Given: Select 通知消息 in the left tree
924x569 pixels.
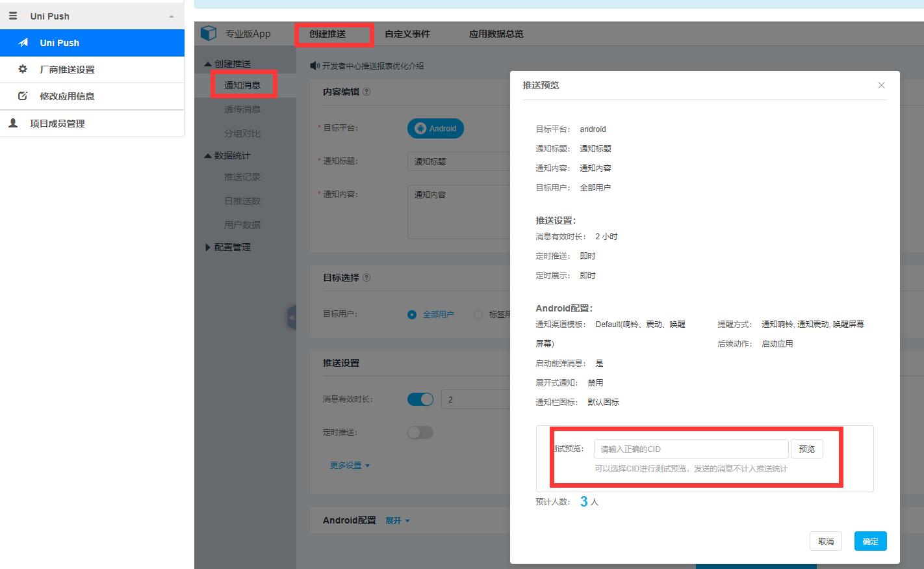Looking at the screenshot, I should pos(242,85).
